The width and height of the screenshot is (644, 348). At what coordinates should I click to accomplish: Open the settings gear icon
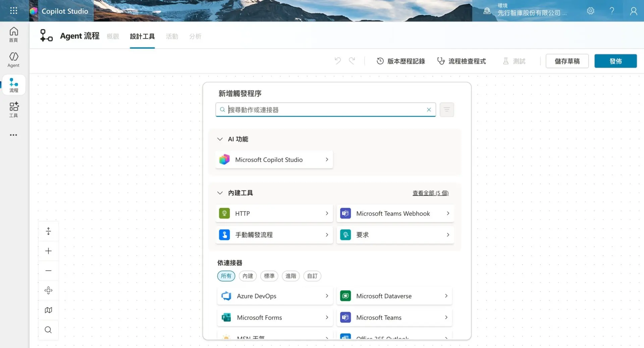591,11
